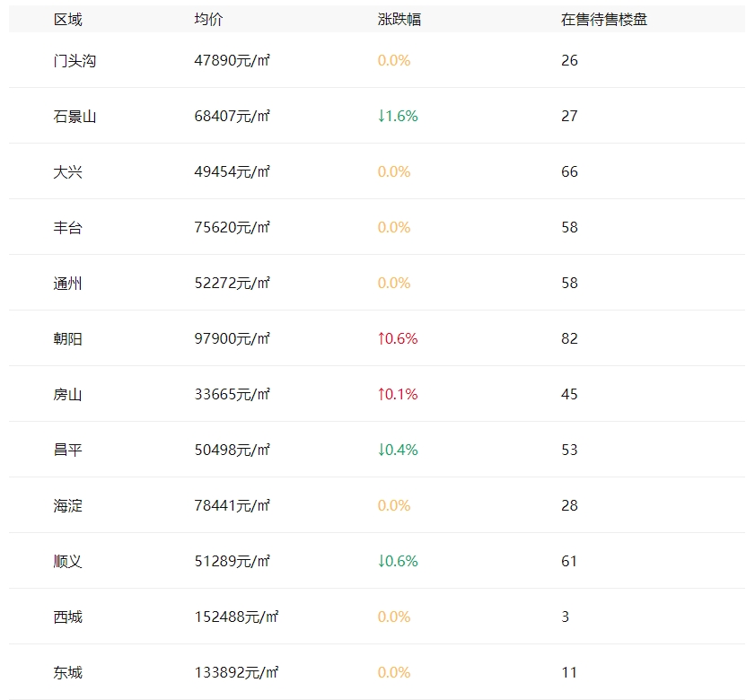Click the green down arrow beside 石景山's 1.6%
Image resolution: width=755 pixels, height=700 pixels.
coord(383,116)
